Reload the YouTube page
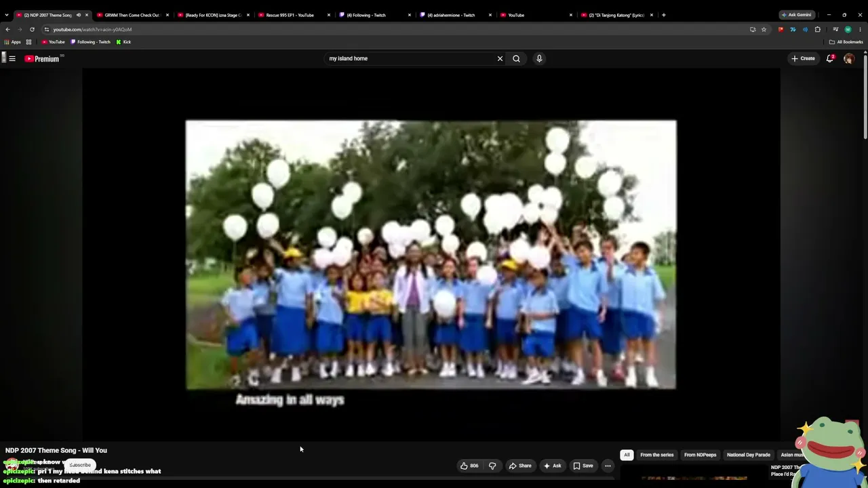This screenshot has width=868, height=488. (x=32, y=30)
